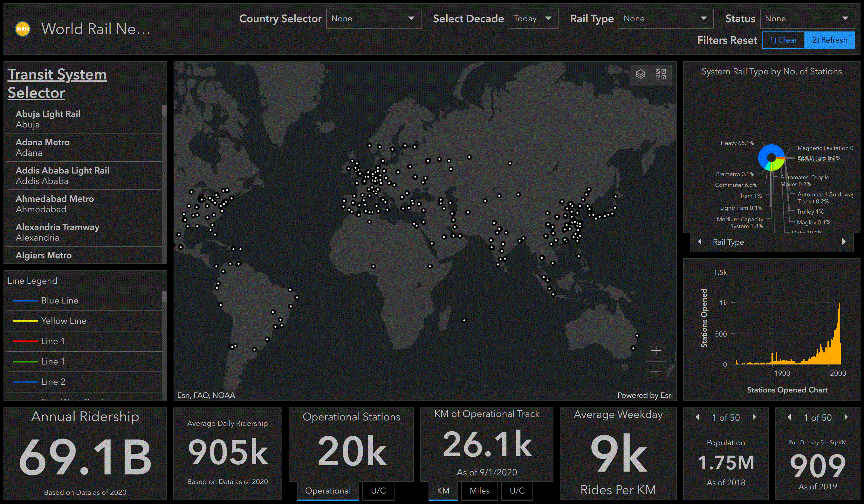Screen dimensions: 864x504
Task: Click the 2) Refresh button
Action: coord(835,40)
